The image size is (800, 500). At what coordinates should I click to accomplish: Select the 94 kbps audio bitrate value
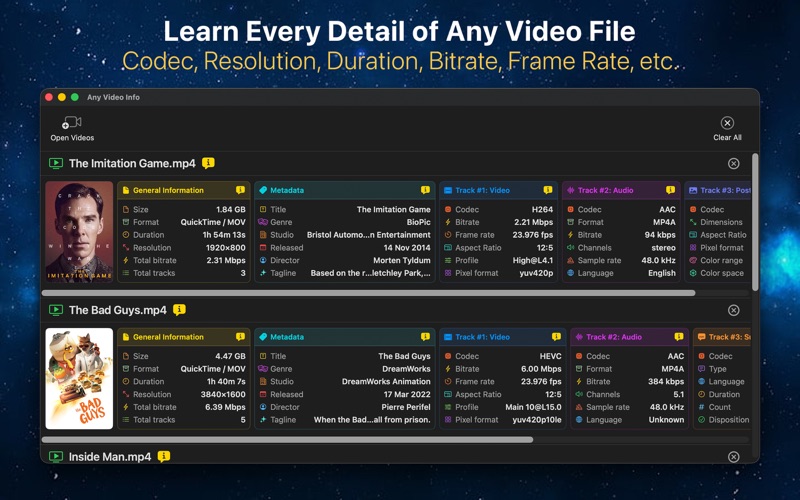pos(660,235)
